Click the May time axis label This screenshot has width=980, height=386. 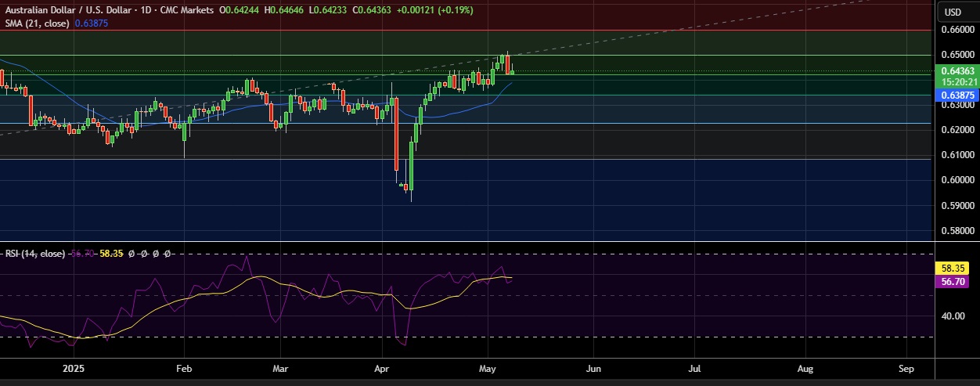487,367
